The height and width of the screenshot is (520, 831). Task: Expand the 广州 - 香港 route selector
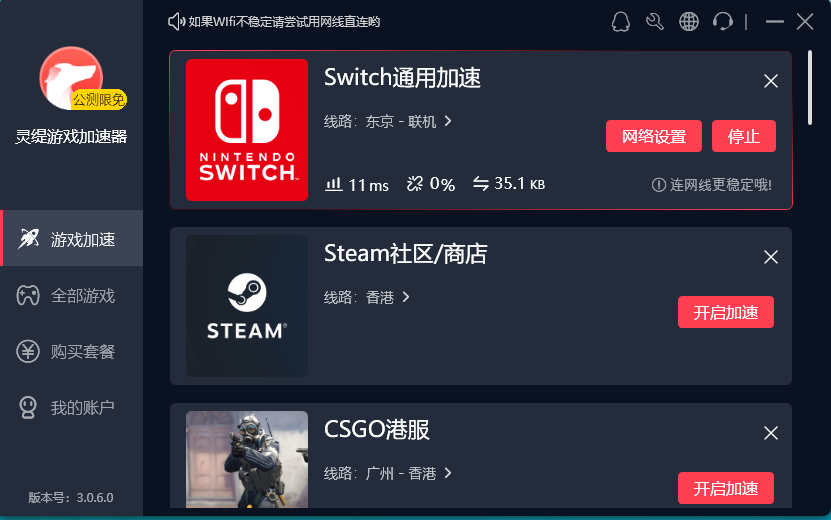pos(408,473)
